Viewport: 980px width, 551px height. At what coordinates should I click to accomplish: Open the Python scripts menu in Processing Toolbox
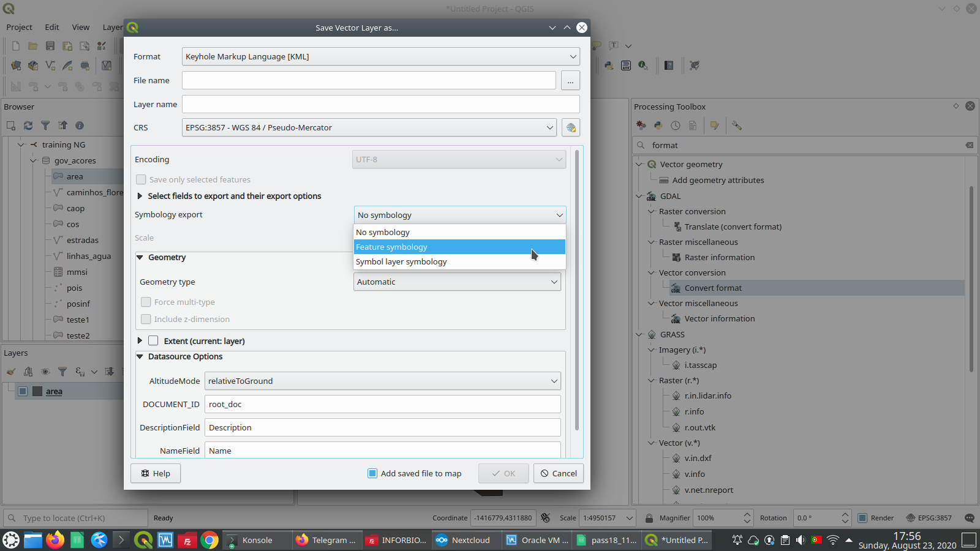(658, 126)
